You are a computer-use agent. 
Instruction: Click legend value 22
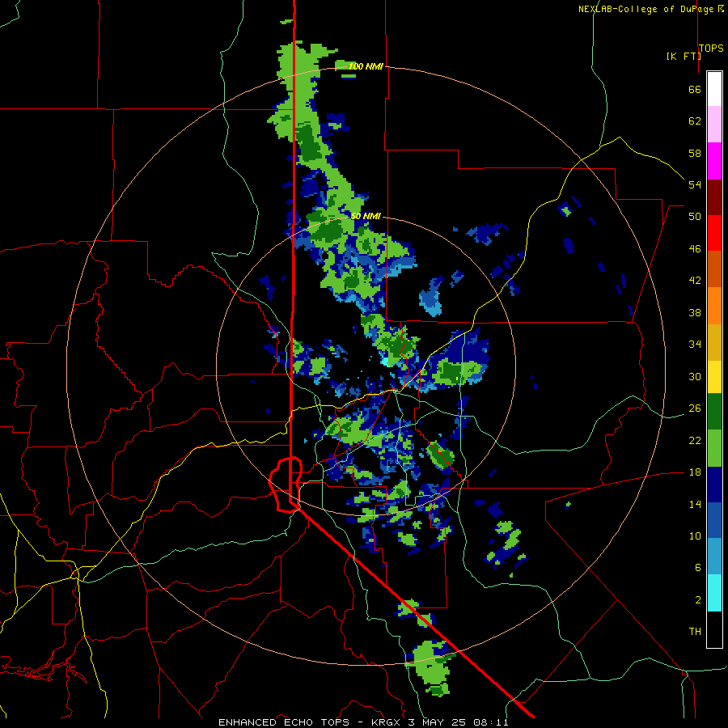pos(695,440)
